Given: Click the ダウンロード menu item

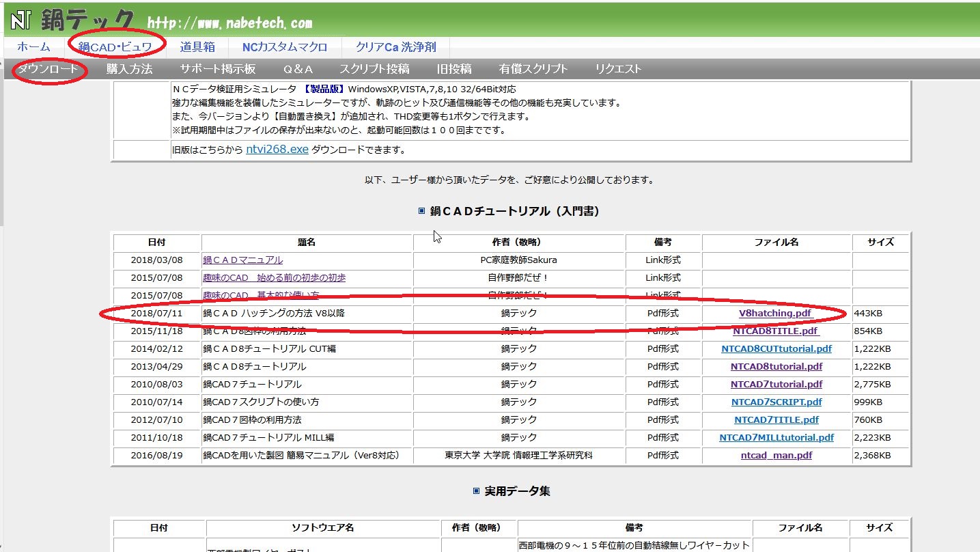Looking at the screenshot, I should point(48,69).
